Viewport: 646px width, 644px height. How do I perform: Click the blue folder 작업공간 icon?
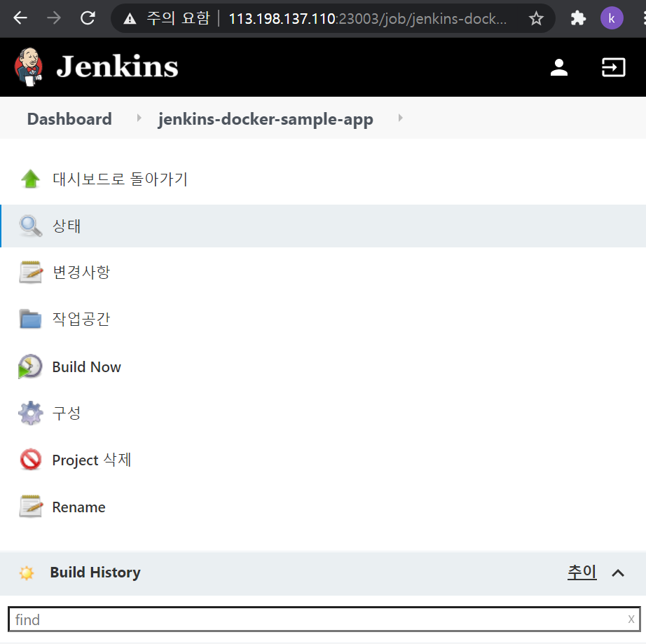click(x=31, y=319)
